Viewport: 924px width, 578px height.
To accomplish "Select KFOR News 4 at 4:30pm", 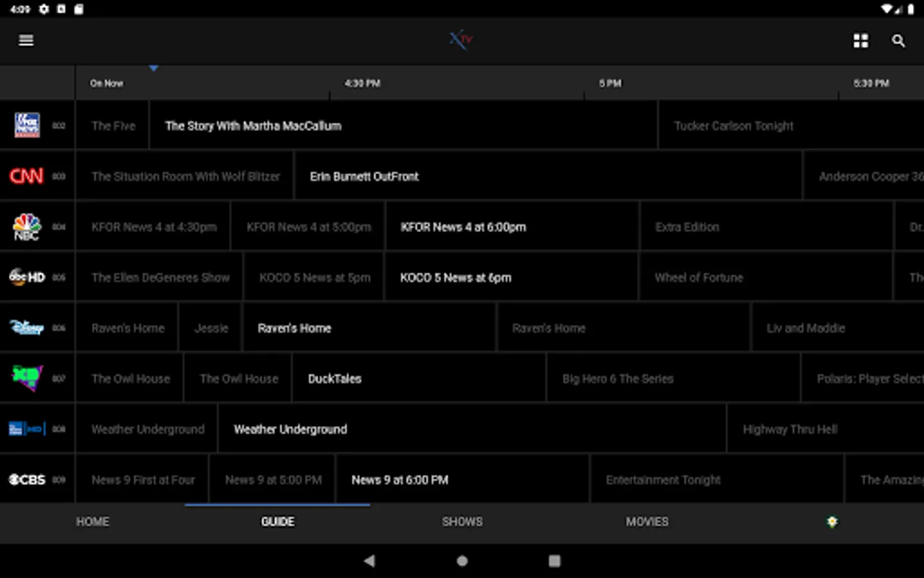I will [x=153, y=227].
